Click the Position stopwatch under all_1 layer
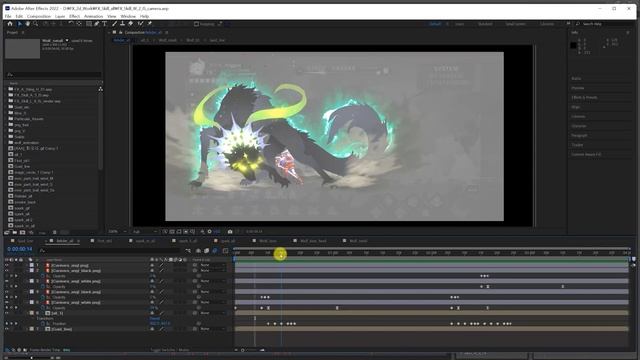640x360 pixels. tap(42, 324)
